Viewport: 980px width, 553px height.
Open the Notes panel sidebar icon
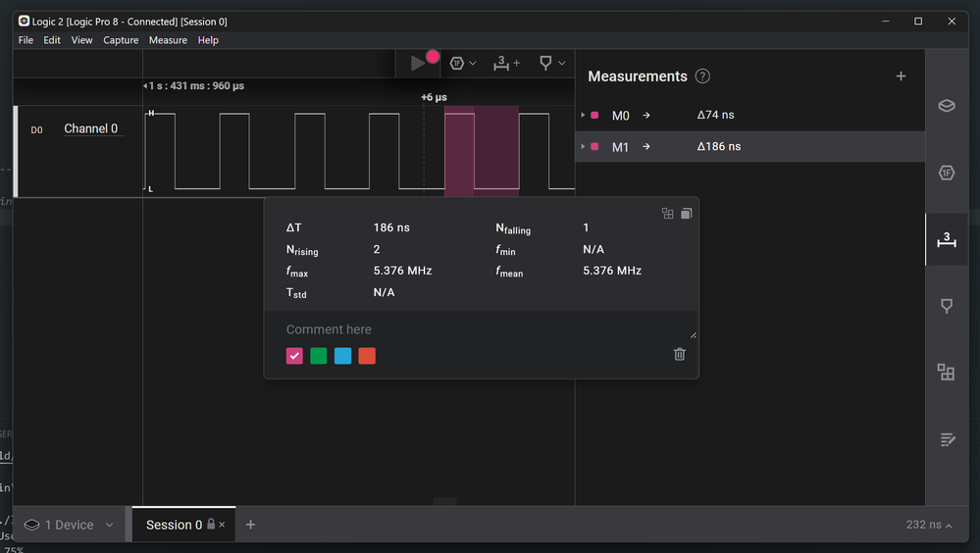tap(946, 439)
